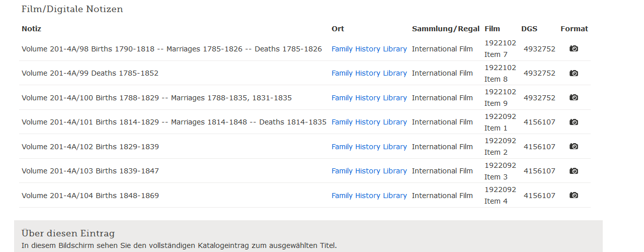Image resolution: width=644 pixels, height=252 pixels.
Task: View digital images of Volume 201-4A/100
Action: point(574,98)
